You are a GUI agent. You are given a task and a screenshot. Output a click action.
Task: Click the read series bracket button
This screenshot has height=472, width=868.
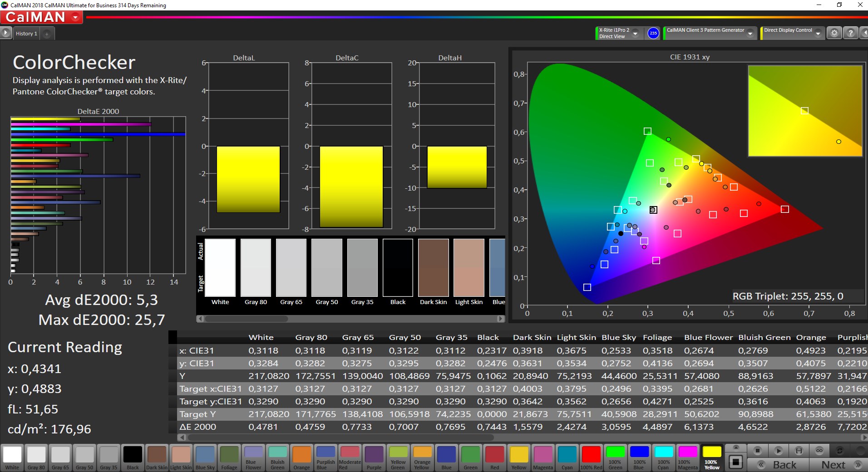799,451
